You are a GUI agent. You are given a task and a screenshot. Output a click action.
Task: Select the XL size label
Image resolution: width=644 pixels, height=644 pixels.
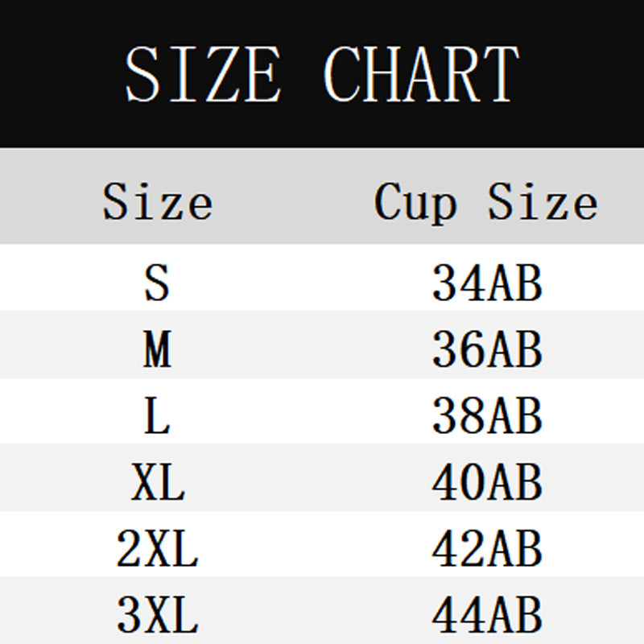click(x=158, y=484)
